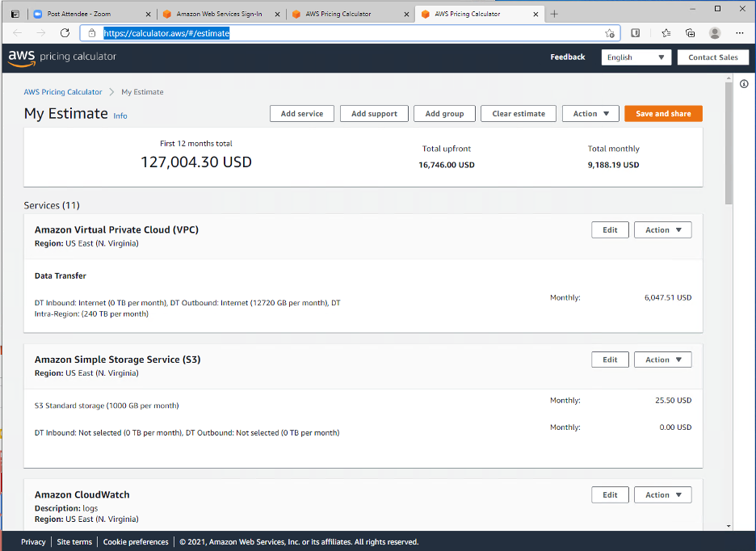Click the Save and share button

663,114
